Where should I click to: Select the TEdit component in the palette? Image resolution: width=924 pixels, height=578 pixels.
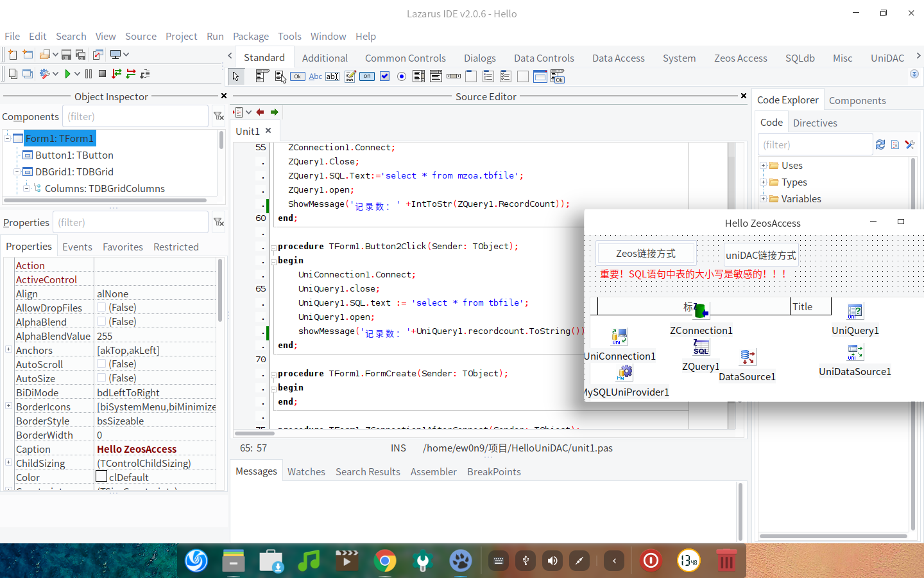click(332, 76)
